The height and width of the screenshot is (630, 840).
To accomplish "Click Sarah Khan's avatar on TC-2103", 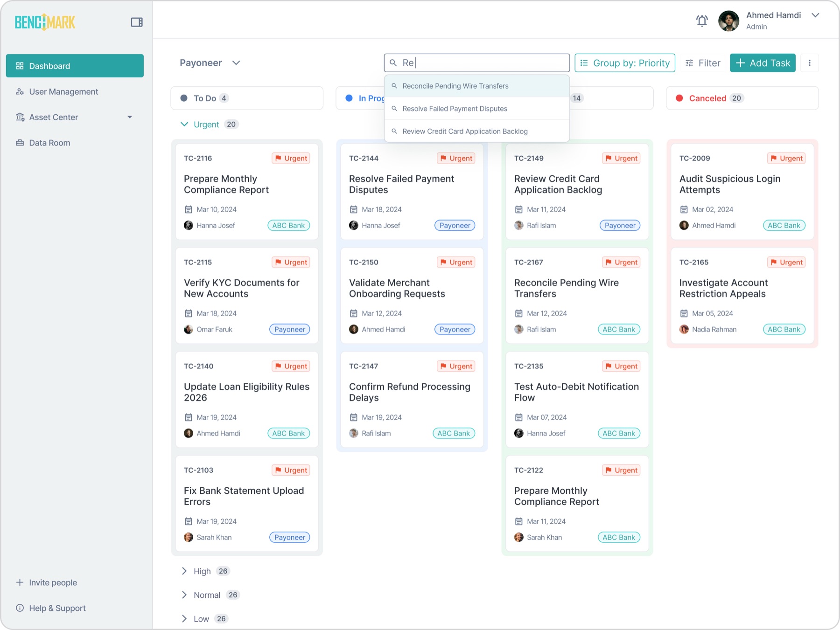I will [x=189, y=537].
